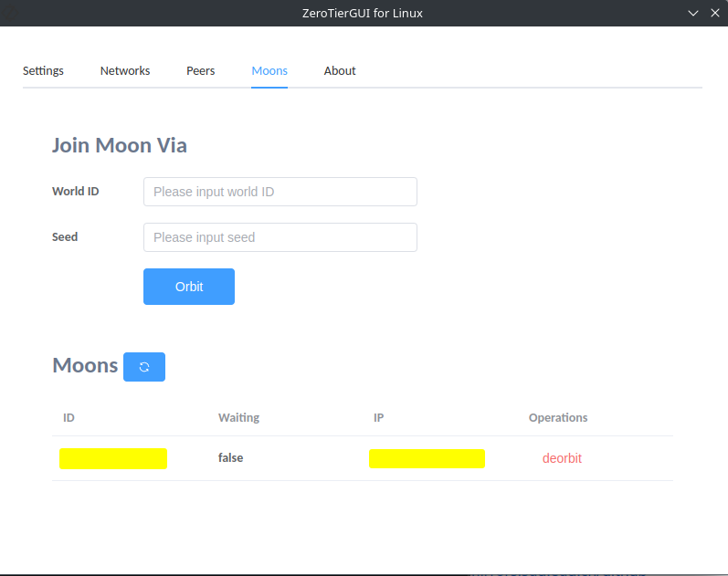Select the 'false' Waiting cell

coord(231,457)
